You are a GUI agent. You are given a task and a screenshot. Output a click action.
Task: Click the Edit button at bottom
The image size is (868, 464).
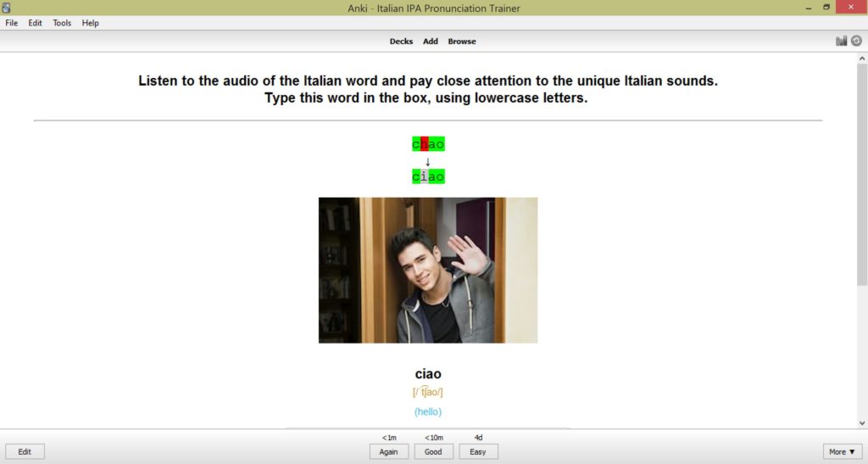[25, 452]
